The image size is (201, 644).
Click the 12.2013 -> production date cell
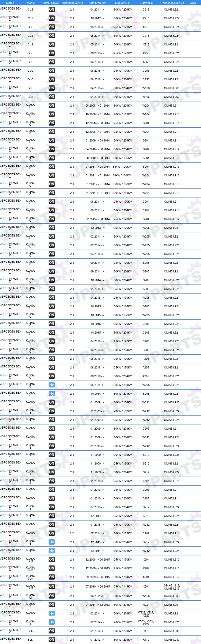tap(97, 228)
